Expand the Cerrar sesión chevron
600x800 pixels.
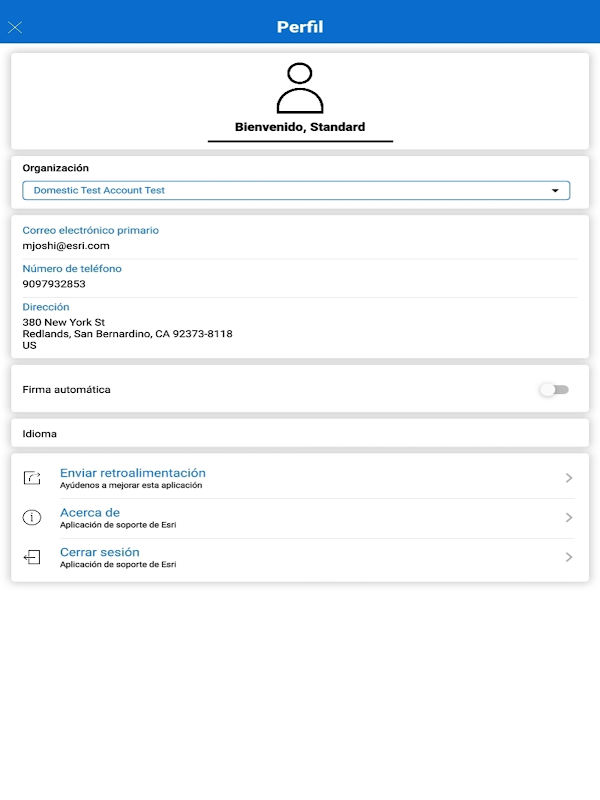click(x=569, y=557)
